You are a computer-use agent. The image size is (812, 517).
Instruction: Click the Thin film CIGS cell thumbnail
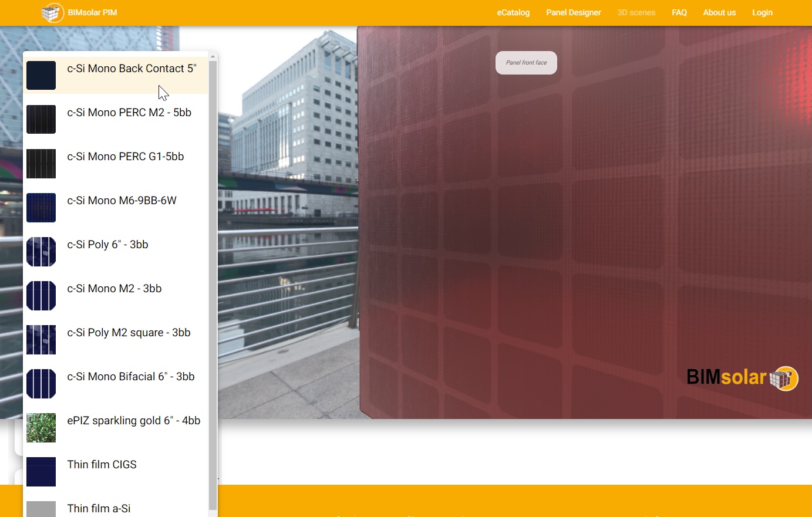tap(41, 472)
